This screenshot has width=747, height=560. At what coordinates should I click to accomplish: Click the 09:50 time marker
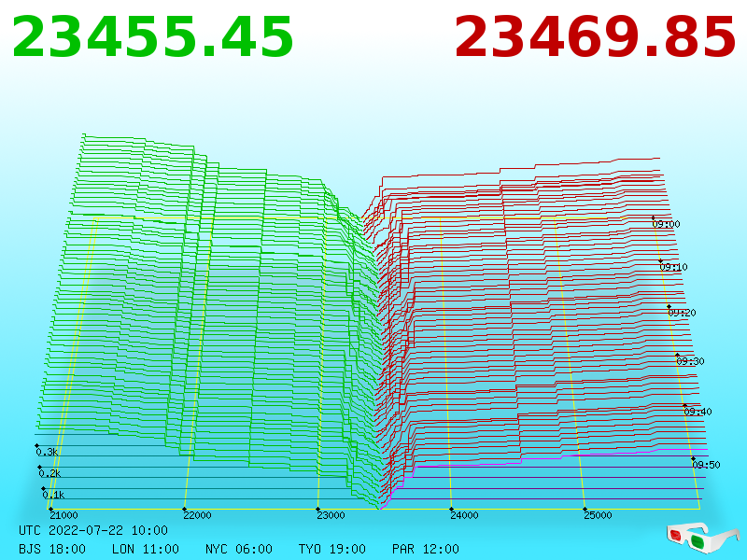(706, 465)
